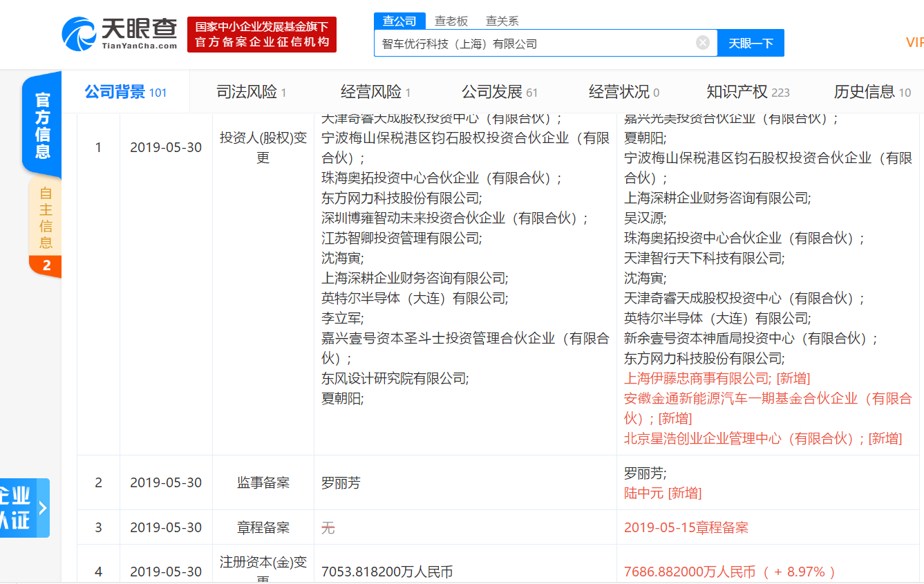The height and width of the screenshot is (584, 924).
Task: Switch to the 官方信息 side tab
Action: pos(42,124)
